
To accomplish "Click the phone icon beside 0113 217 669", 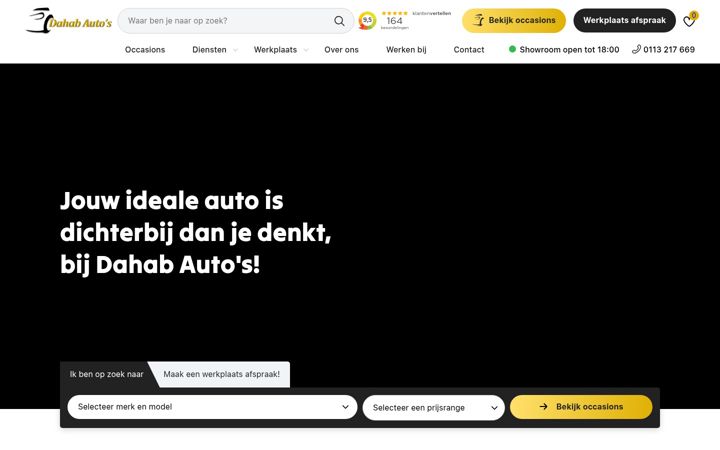I will [x=636, y=49].
